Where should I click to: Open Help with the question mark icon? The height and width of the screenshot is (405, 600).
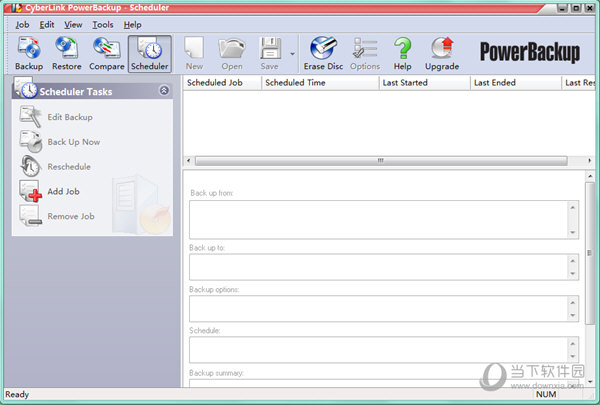[403, 48]
